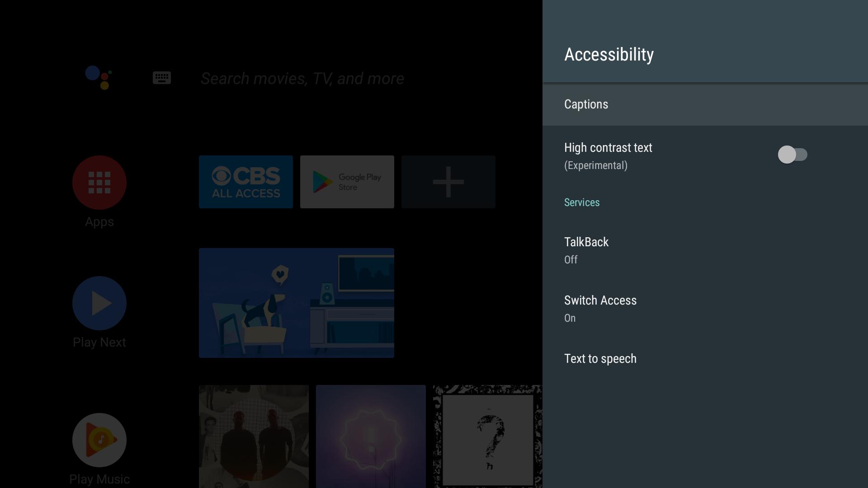Expand Text to speech settings
Image resolution: width=868 pixels, height=488 pixels.
pos(600,358)
